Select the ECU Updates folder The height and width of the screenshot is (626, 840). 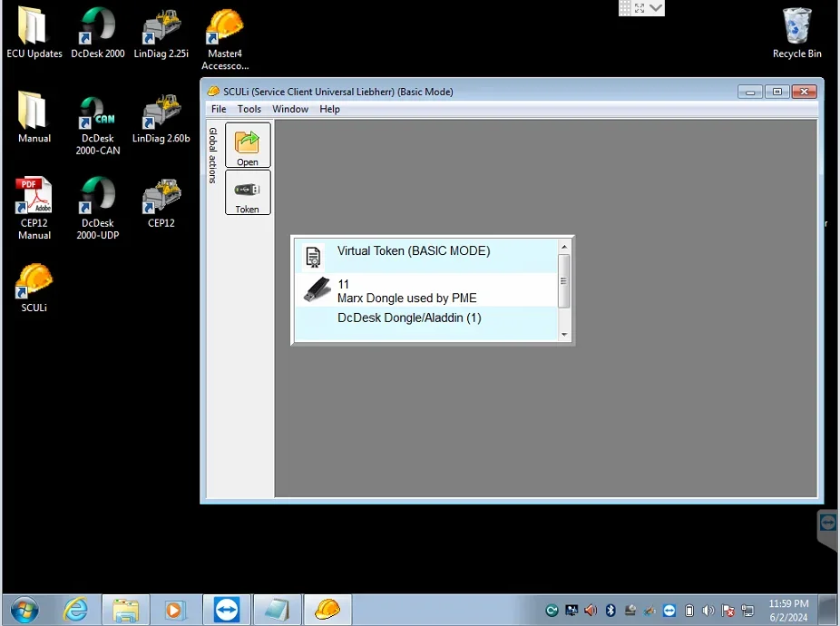click(x=34, y=34)
